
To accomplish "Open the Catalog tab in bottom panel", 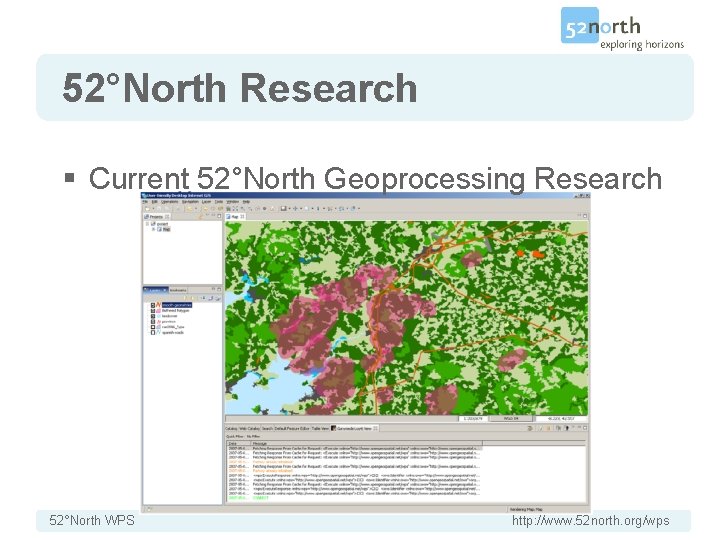I will (x=231, y=428).
